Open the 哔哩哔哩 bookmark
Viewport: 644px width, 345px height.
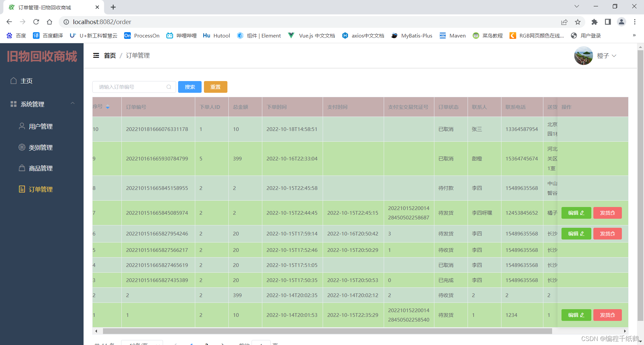point(181,36)
